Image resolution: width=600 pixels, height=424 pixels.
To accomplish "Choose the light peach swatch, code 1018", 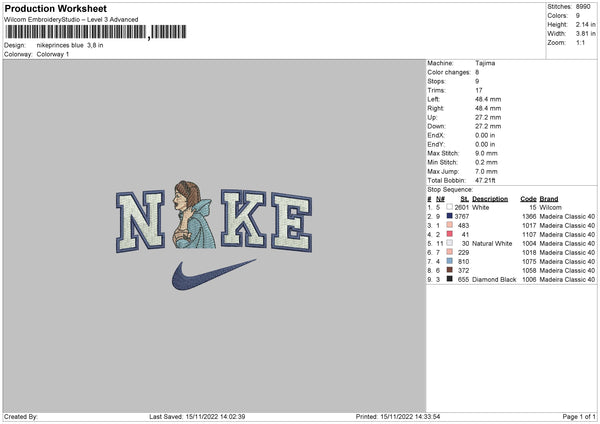I will click(x=449, y=252).
